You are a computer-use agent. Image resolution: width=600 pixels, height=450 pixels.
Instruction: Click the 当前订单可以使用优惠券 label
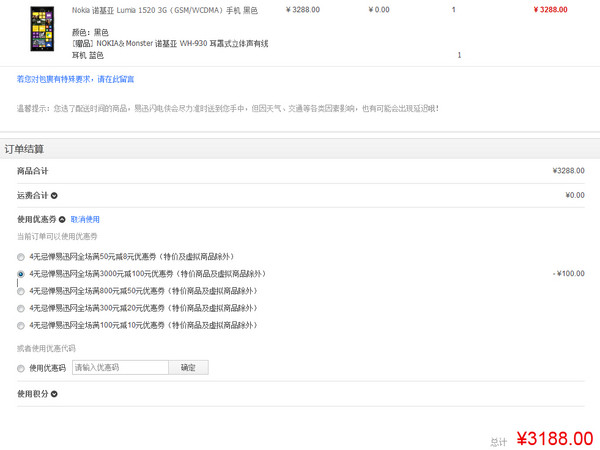click(x=57, y=236)
